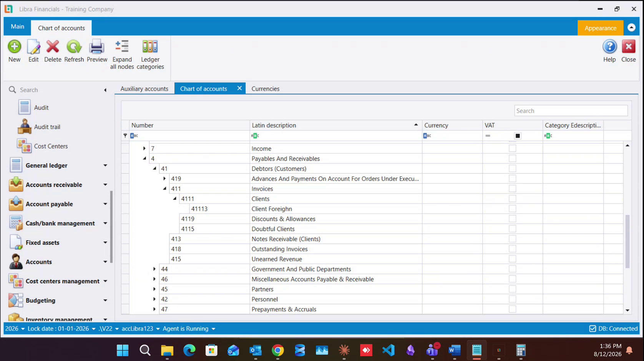Toggle the VAT checkbox for Payables And Receivables
644x361 pixels.
pyautogui.click(x=513, y=158)
